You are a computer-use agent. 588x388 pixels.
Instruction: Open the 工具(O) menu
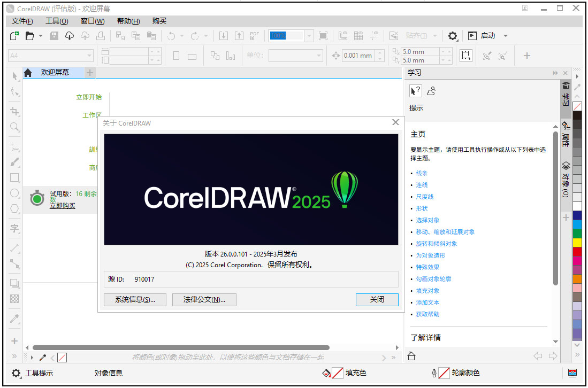57,21
